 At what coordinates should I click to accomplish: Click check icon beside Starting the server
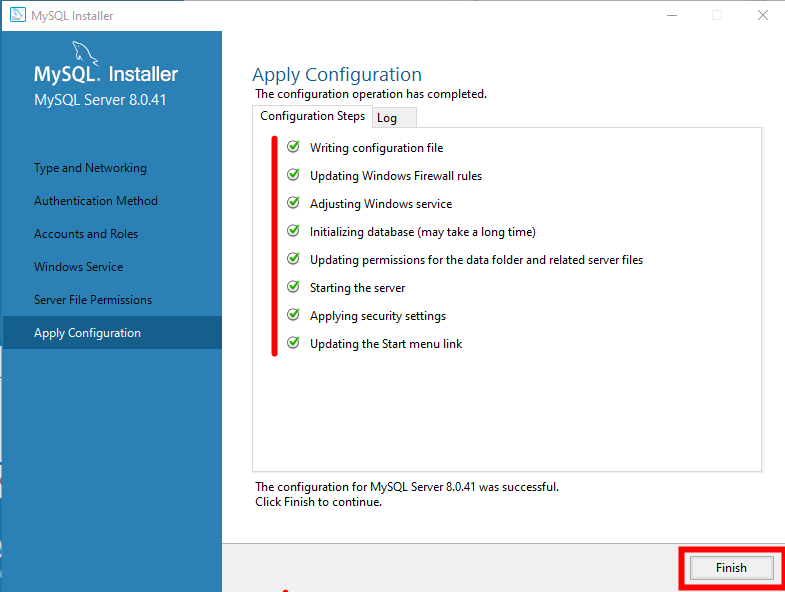[293, 287]
